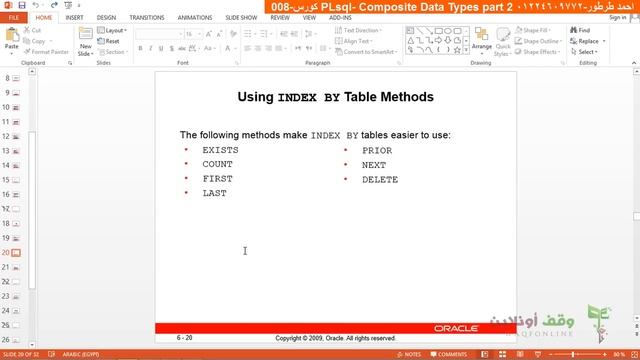Click the Numbering list icon
This screenshot has width=640, height=360.
click(x=264, y=34)
